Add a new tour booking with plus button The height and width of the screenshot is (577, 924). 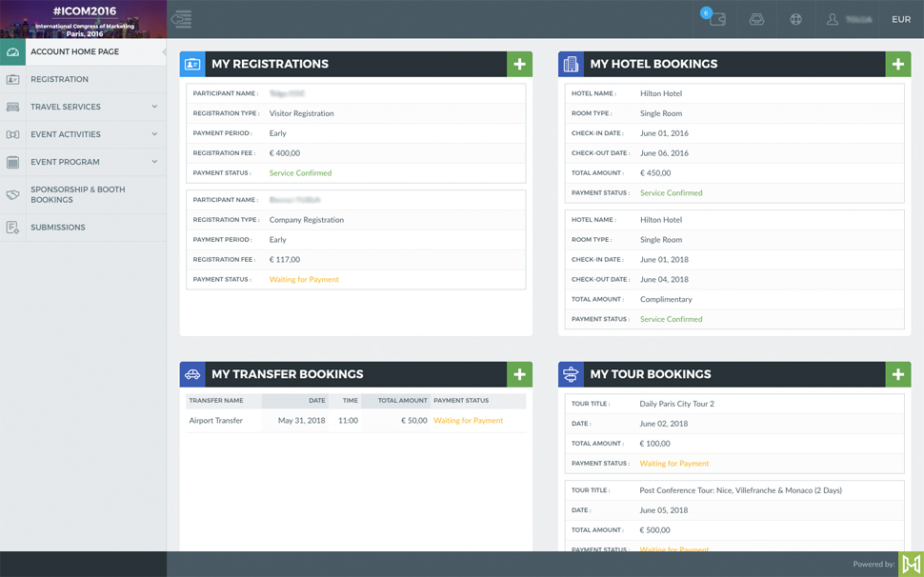coord(898,374)
